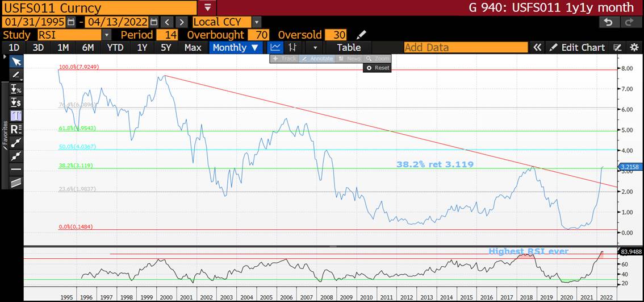Switch to bar chart type
The image size is (644, 302).
pos(292,48)
